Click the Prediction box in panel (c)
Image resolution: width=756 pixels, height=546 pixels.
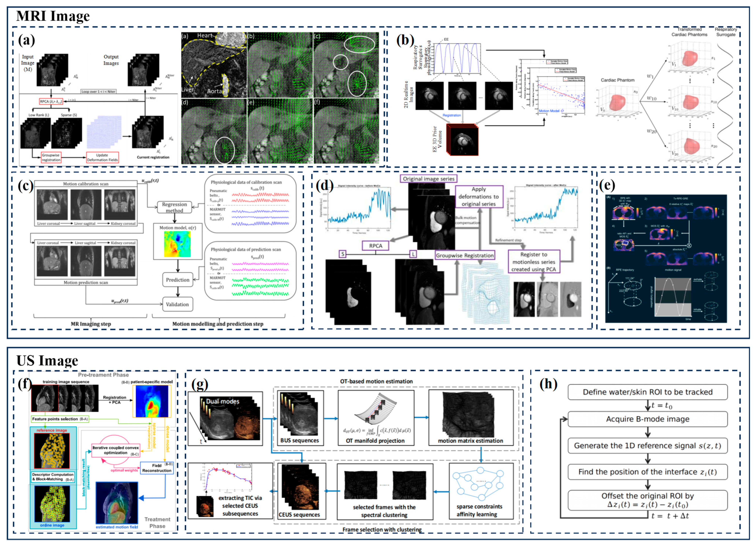pyautogui.click(x=177, y=280)
